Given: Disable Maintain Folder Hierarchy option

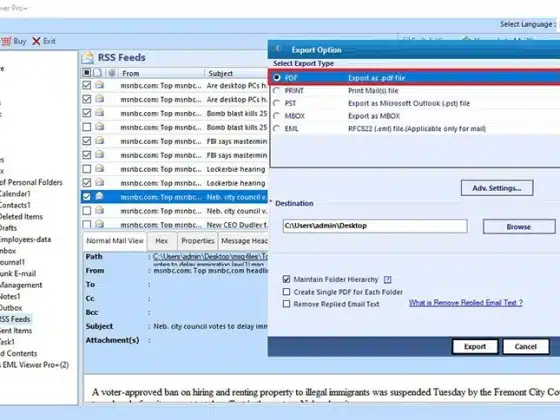Looking at the screenshot, I should click(x=286, y=279).
